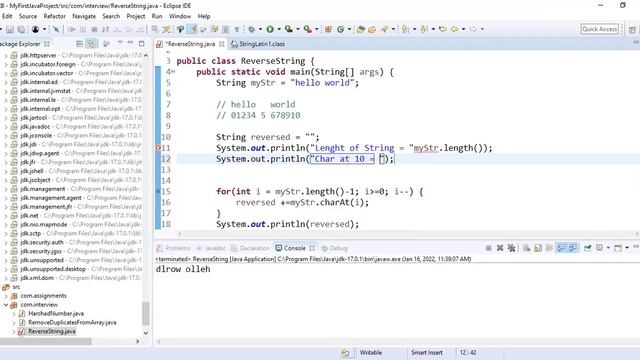The height and width of the screenshot is (360, 640).
Task: Click the Run Last Tool (External Tools) icon
Action: point(307,29)
